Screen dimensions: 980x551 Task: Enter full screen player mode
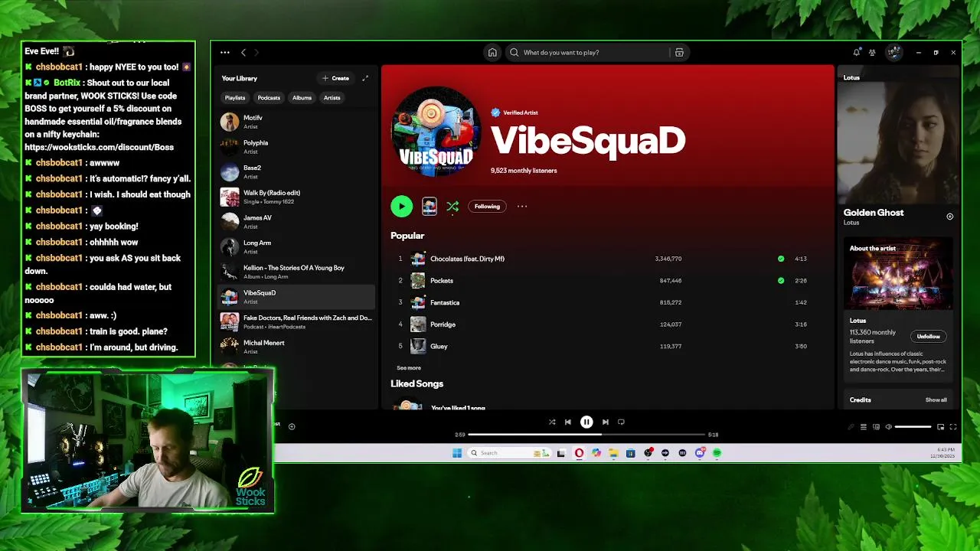(x=953, y=427)
